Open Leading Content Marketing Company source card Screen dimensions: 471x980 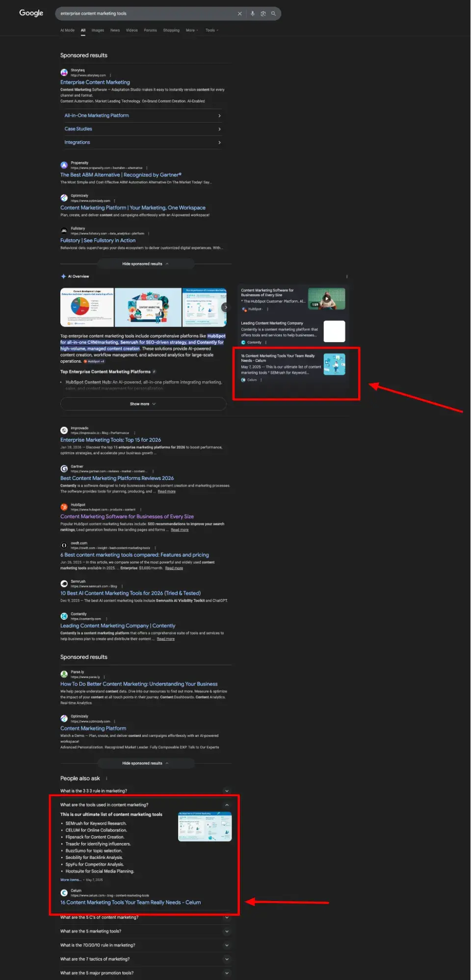(x=293, y=332)
